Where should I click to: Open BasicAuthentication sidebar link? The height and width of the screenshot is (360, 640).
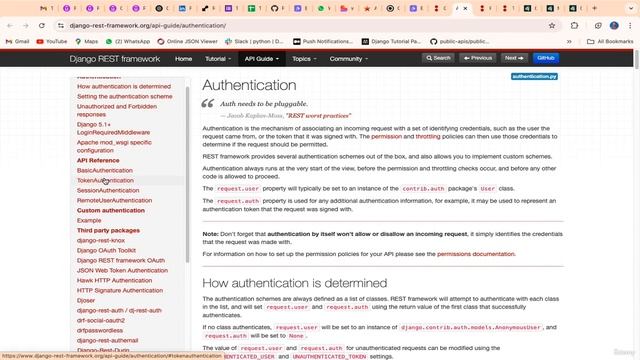pyautogui.click(x=105, y=170)
